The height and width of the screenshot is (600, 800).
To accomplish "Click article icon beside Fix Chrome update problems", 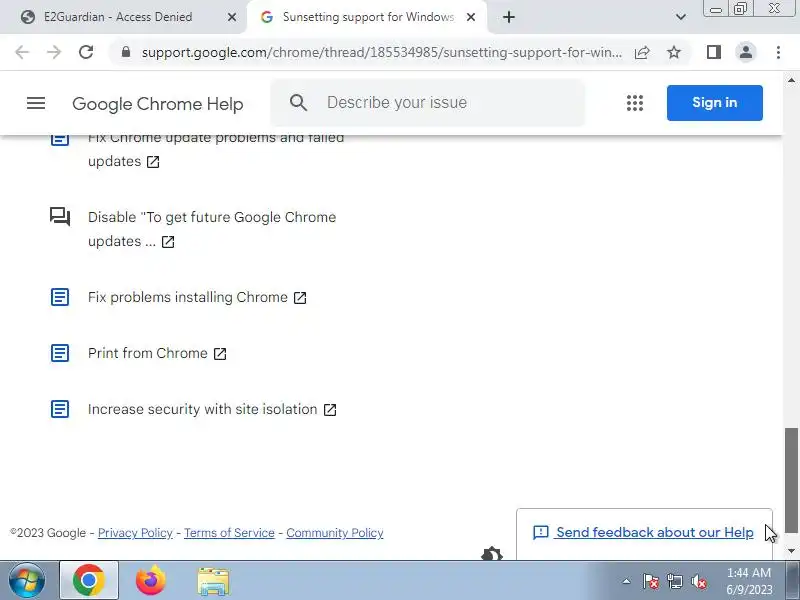I will coord(60,139).
